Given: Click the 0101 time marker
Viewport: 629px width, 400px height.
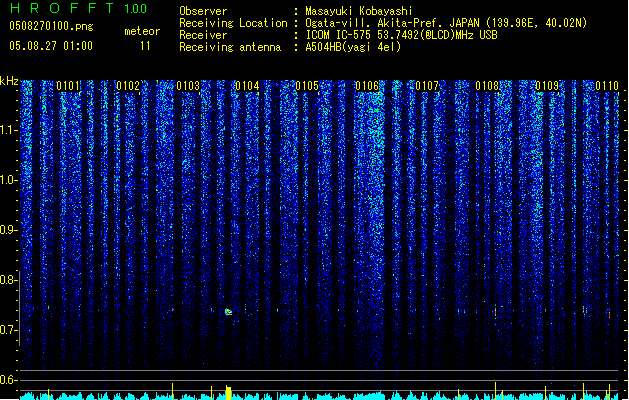Looking at the screenshot, I should point(68,86).
